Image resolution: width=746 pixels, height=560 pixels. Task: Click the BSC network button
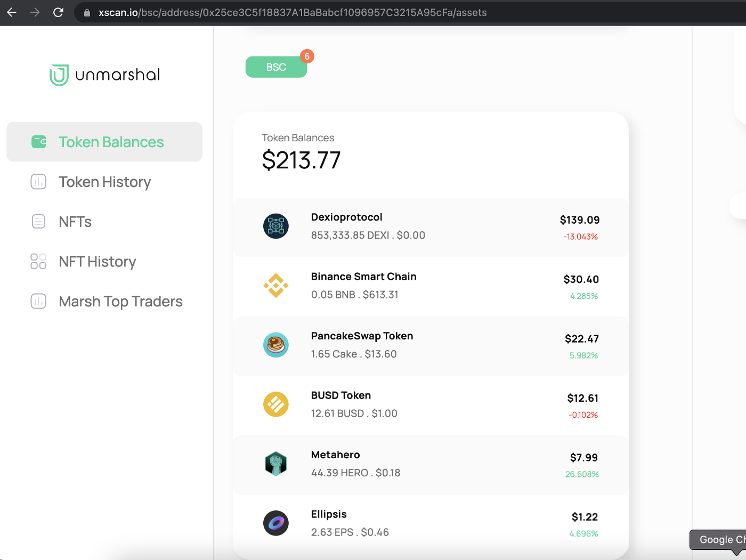pos(276,67)
